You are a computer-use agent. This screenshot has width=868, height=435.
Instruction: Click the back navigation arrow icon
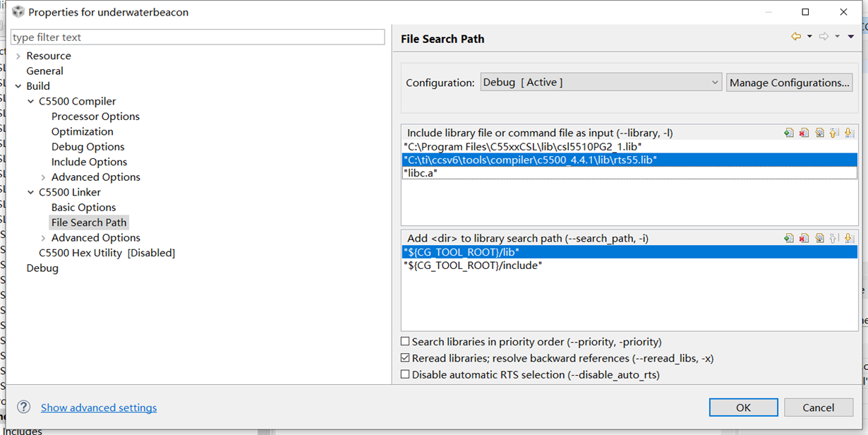796,37
